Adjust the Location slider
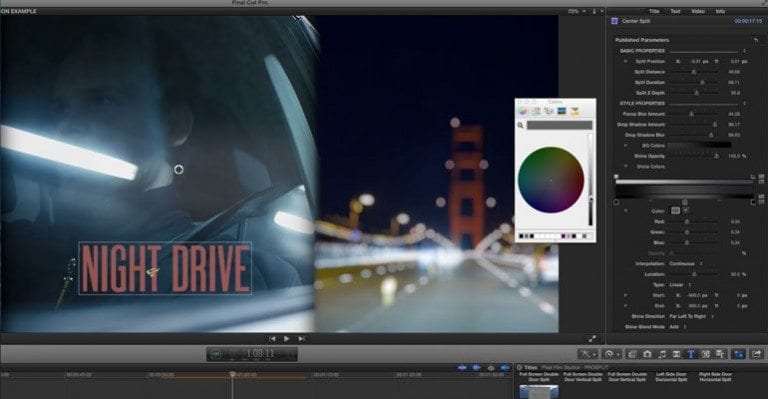The width and height of the screenshot is (768, 399). pyautogui.click(x=694, y=275)
